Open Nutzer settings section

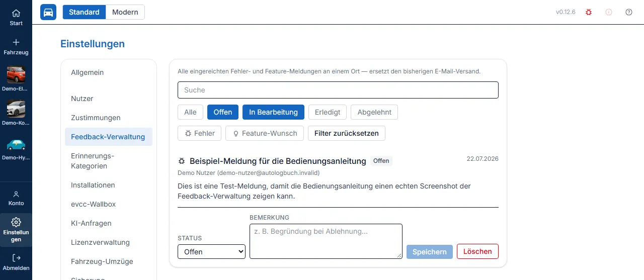[109, 99]
